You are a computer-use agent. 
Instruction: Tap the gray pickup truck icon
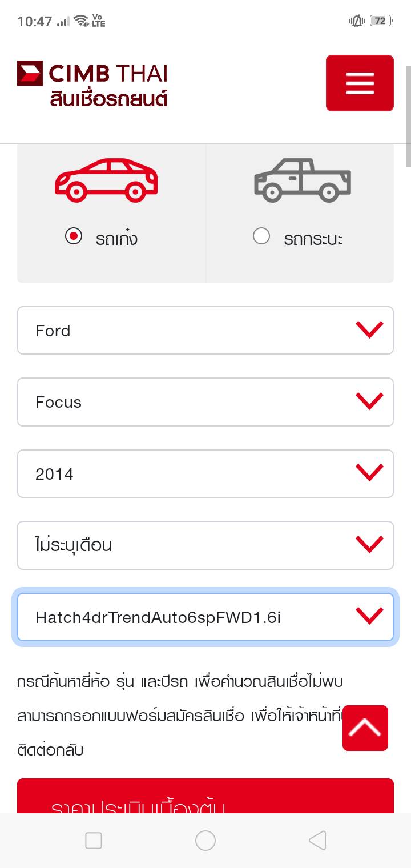[x=302, y=180]
